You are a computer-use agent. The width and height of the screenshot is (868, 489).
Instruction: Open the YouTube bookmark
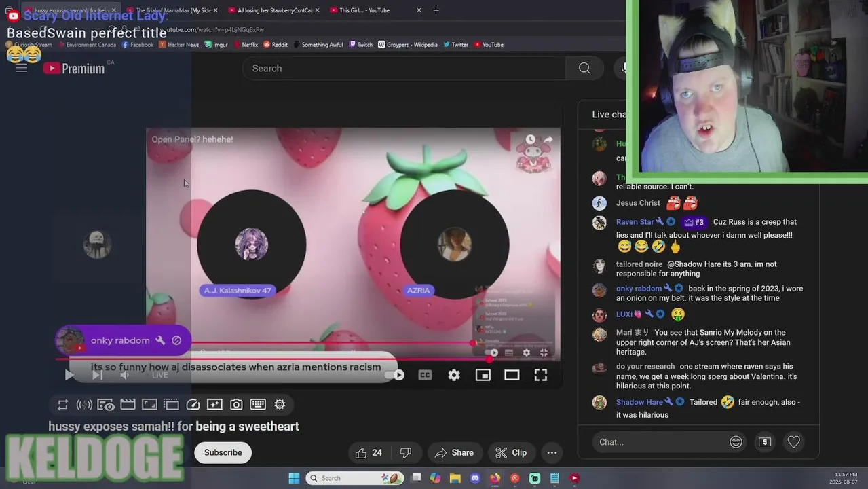click(x=489, y=45)
